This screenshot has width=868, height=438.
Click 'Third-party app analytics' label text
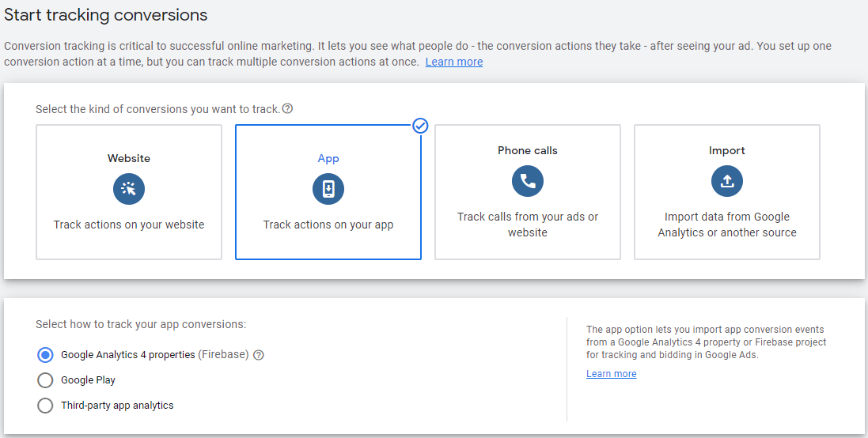point(117,406)
